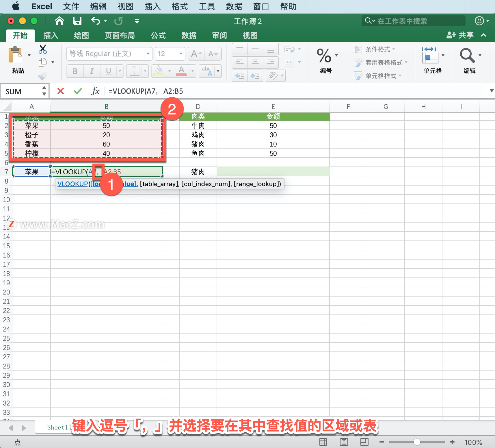Click the zoom slider handle
Viewport: 495px width, 448px height.
417,442
